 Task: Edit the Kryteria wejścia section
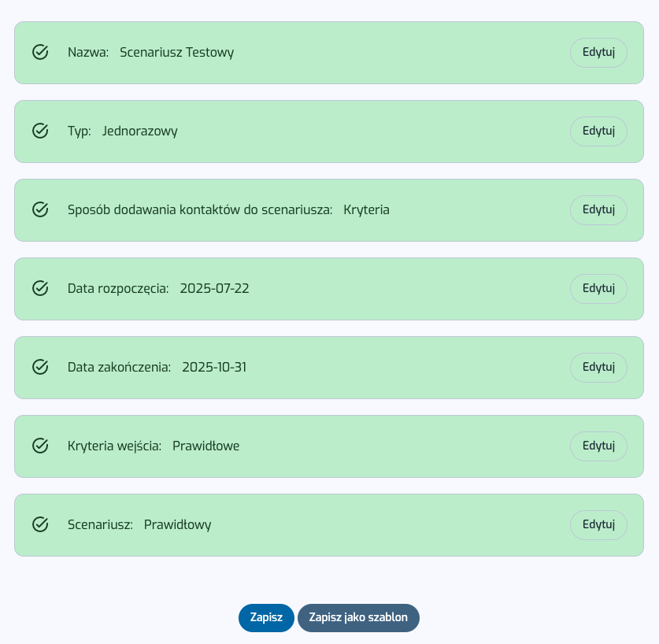[x=598, y=446]
